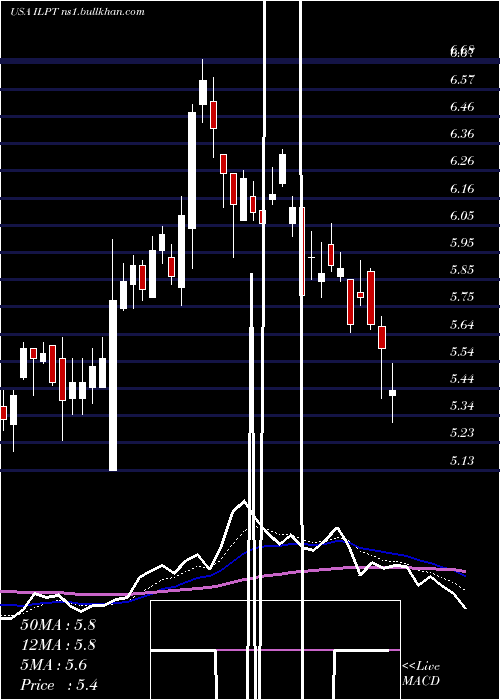Pick the 5.64 price level label
The width and height of the screenshot is (500, 700).
[462, 324]
